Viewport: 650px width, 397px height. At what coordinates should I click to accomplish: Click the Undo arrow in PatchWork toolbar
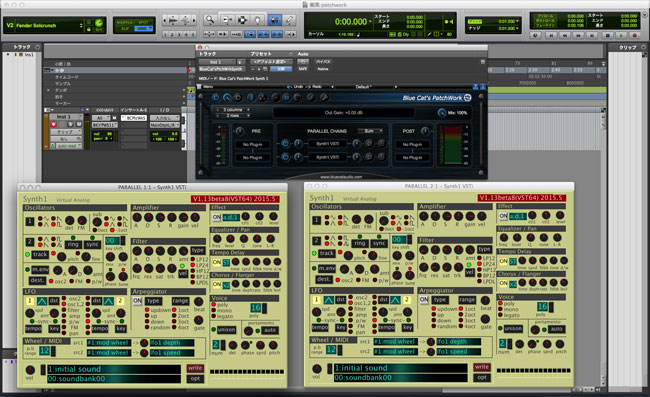(289, 87)
